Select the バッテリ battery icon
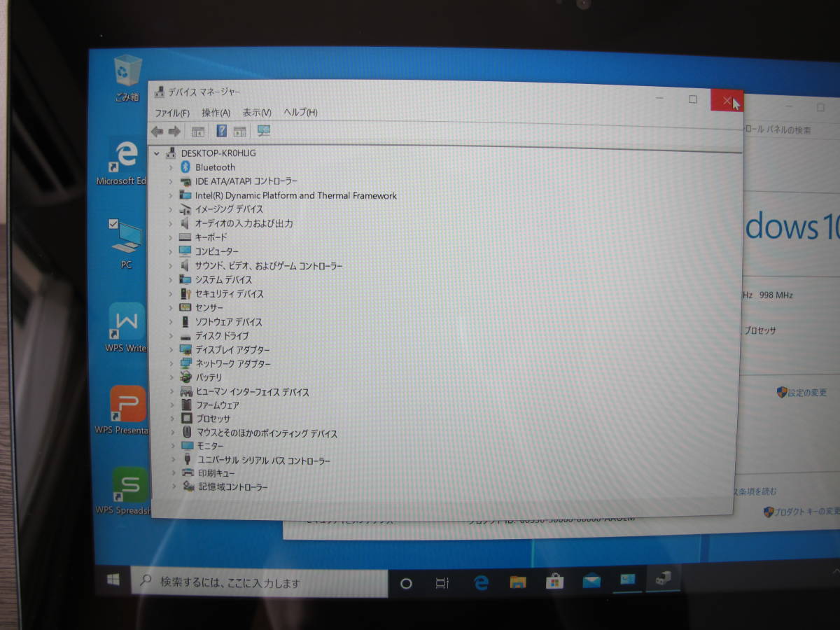The image size is (840, 630). pos(185,377)
